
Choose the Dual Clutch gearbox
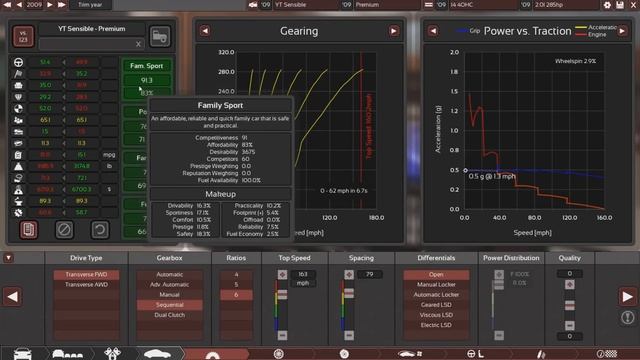(169, 315)
